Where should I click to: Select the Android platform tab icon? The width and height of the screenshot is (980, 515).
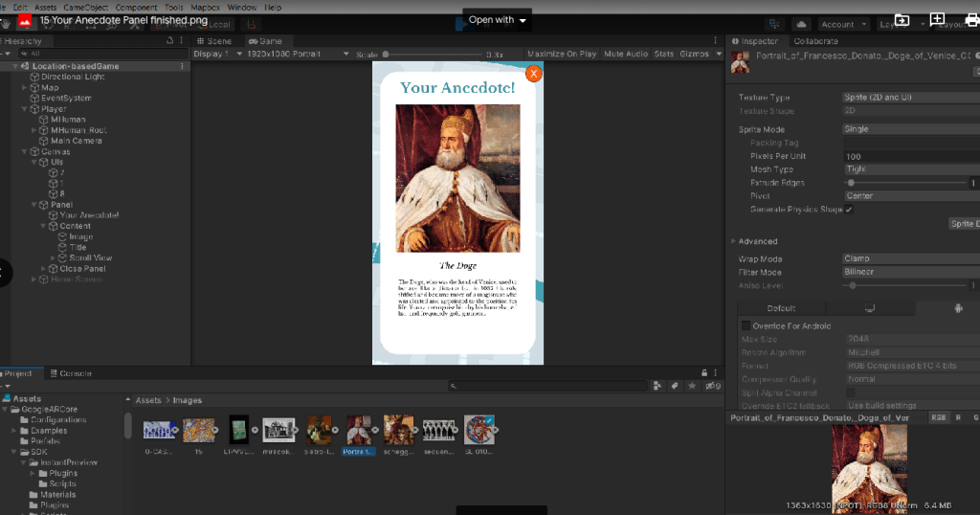coord(958,308)
